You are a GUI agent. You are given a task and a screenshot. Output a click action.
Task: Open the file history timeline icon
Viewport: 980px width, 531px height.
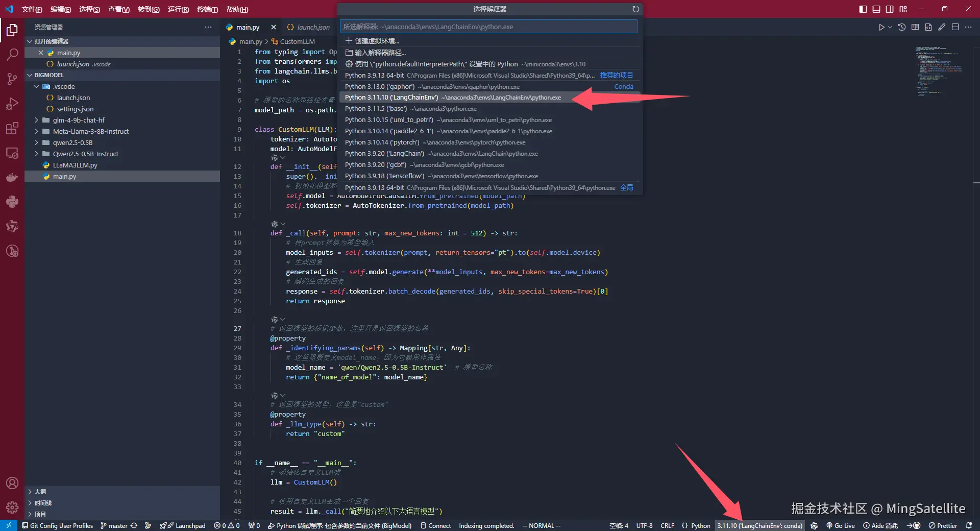tap(902, 27)
